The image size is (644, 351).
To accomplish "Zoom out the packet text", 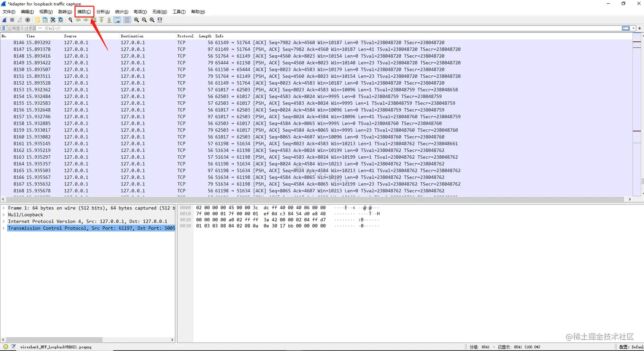I will tap(144, 20).
